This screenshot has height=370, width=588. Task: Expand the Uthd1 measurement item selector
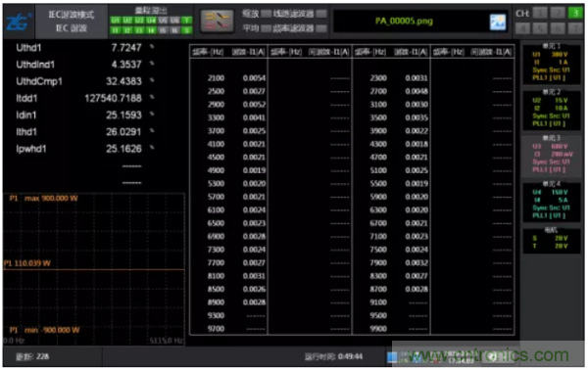(152, 47)
